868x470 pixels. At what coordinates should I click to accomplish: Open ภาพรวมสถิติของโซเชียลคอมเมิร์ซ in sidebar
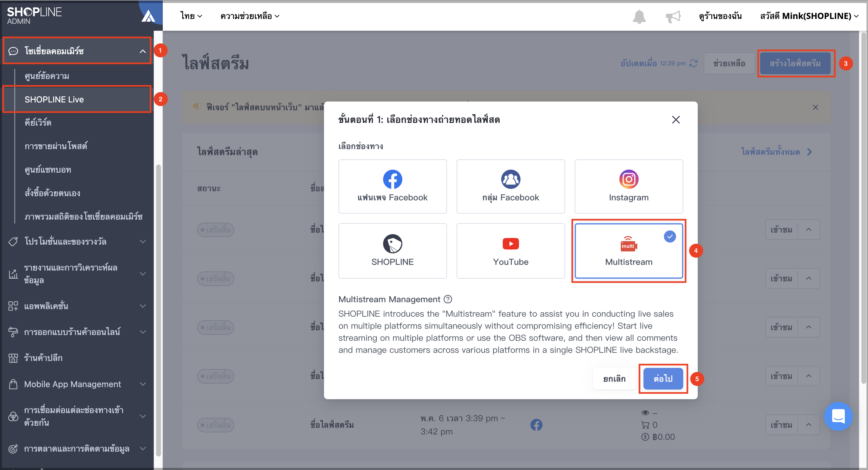(x=83, y=216)
